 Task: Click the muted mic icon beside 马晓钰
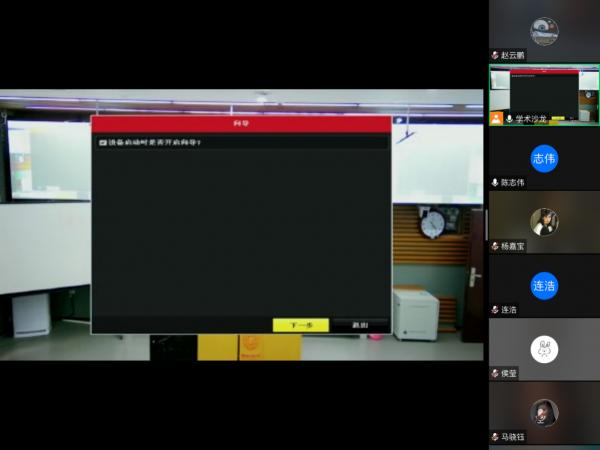coord(494,437)
